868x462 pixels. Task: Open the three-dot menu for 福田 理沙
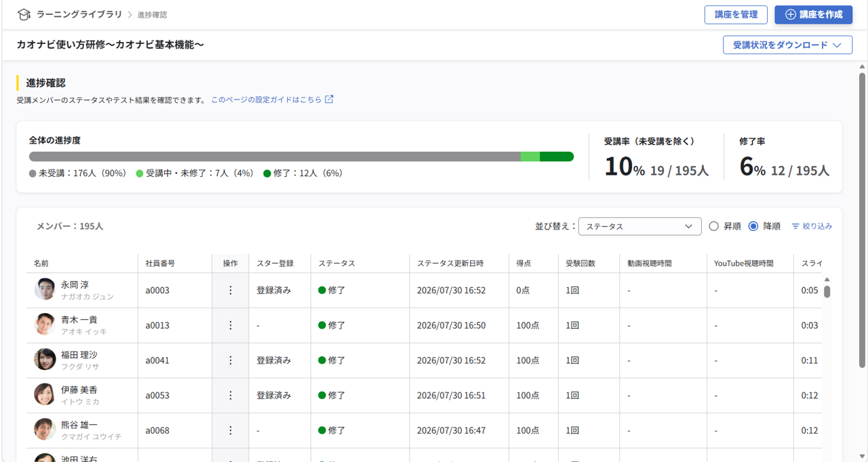coord(231,361)
